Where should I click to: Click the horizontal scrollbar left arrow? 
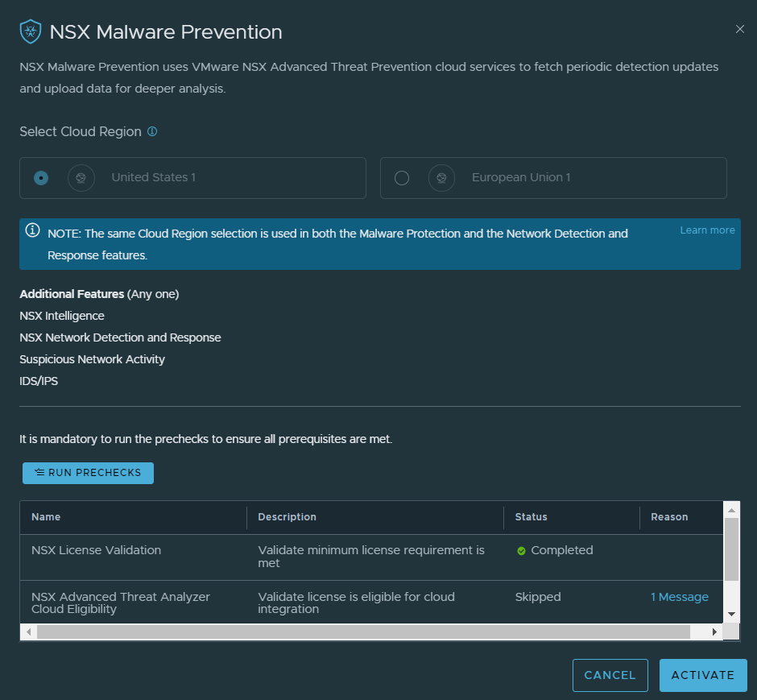point(29,632)
